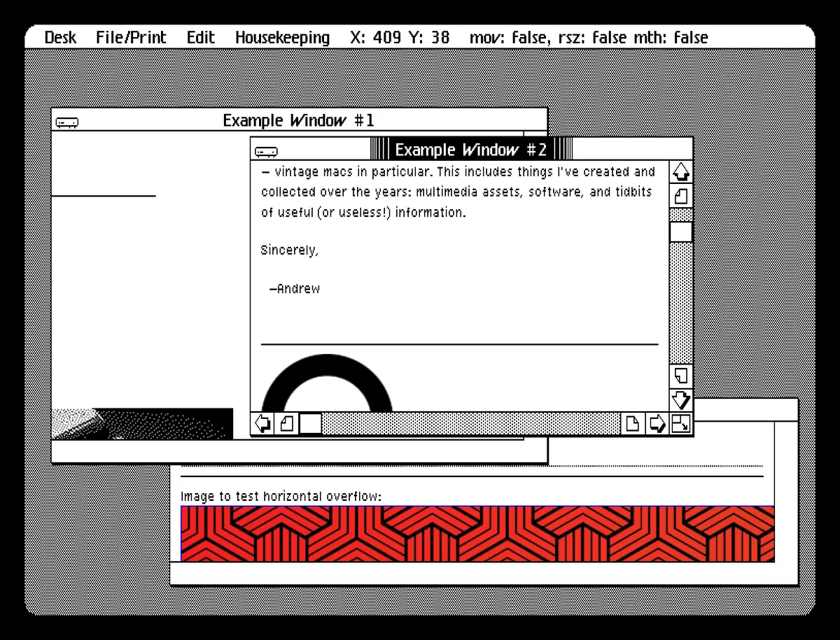Screen dimensions: 840x640
Task: Click the window icon in Window #2's title bar
Action: tap(266, 151)
